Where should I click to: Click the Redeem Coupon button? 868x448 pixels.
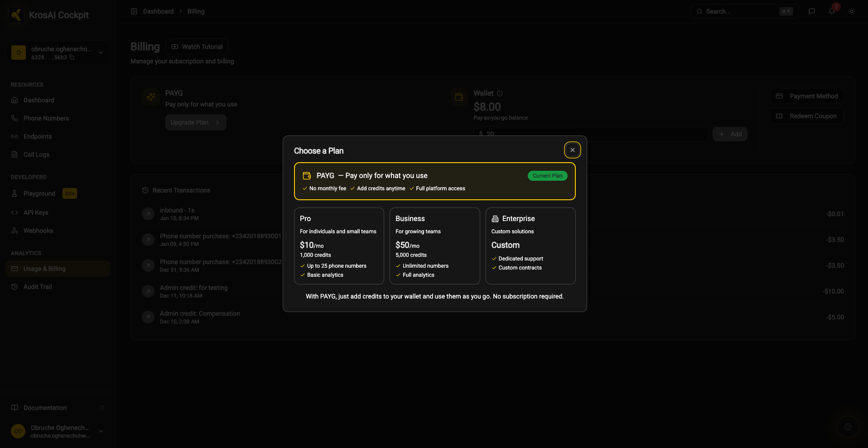pyautogui.click(x=806, y=116)
